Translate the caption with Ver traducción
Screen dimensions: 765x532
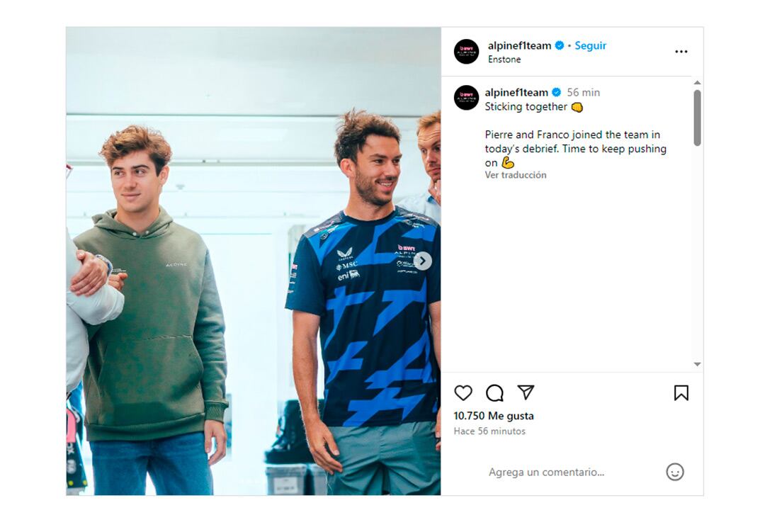coord(516,175)
